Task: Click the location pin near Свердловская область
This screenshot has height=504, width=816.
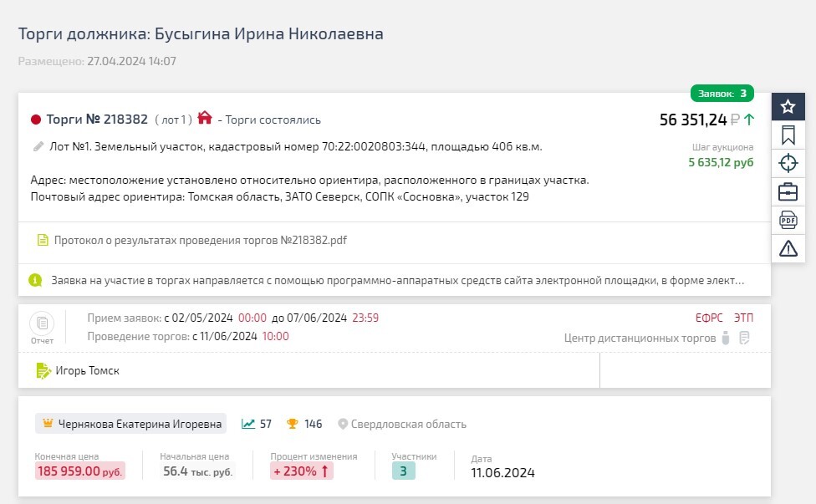Action: tap(343, 425)
